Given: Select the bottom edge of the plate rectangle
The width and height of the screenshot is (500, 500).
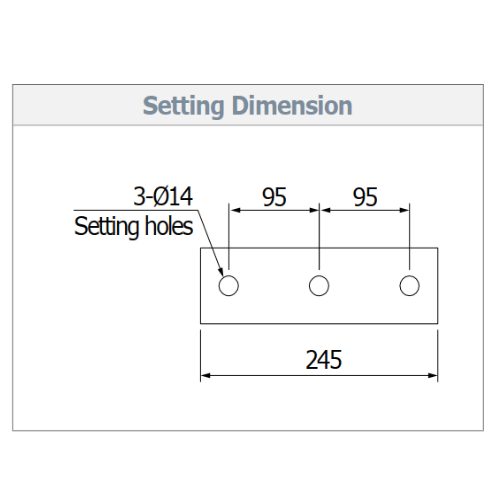Looking at the screenshot, I should [x=319, y=323].
